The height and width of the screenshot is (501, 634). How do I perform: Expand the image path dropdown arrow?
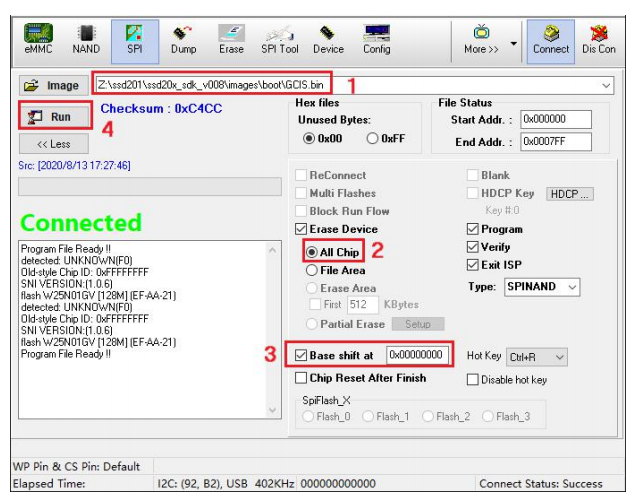click(x=606, y=85)
